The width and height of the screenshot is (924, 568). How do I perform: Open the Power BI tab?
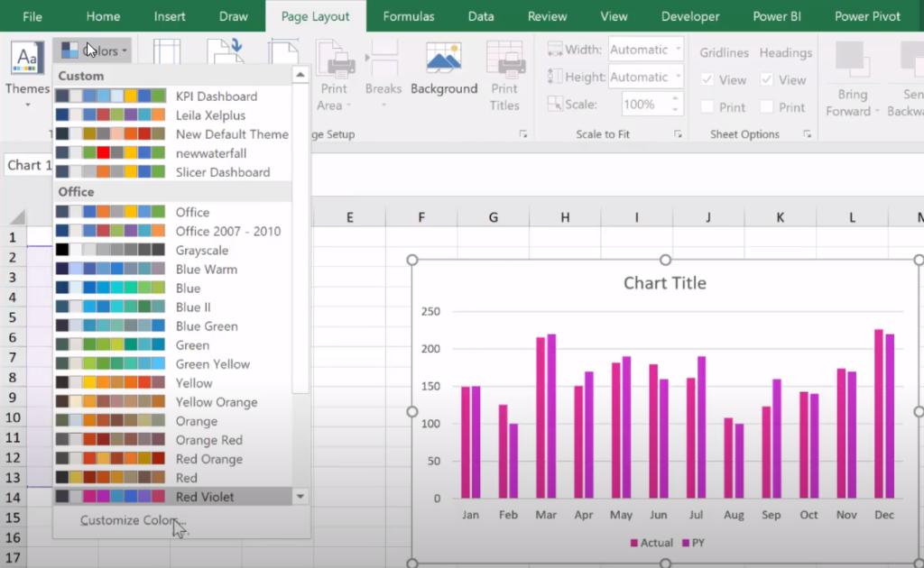coord(776,15)
